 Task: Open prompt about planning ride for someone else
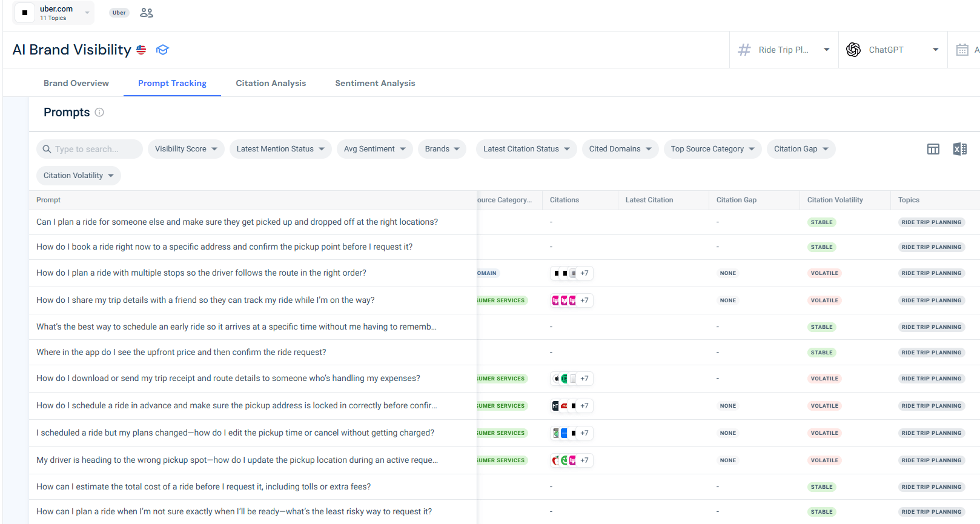pos(237,222)
